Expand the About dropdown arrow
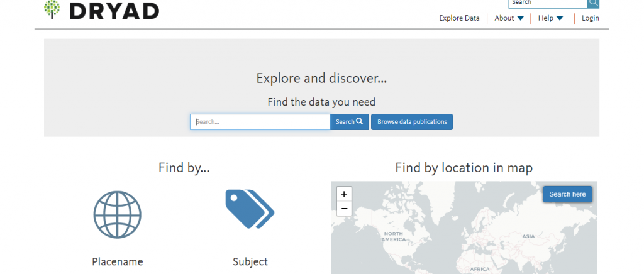This screenshot has height=274, width=644. tap(520, 18)
